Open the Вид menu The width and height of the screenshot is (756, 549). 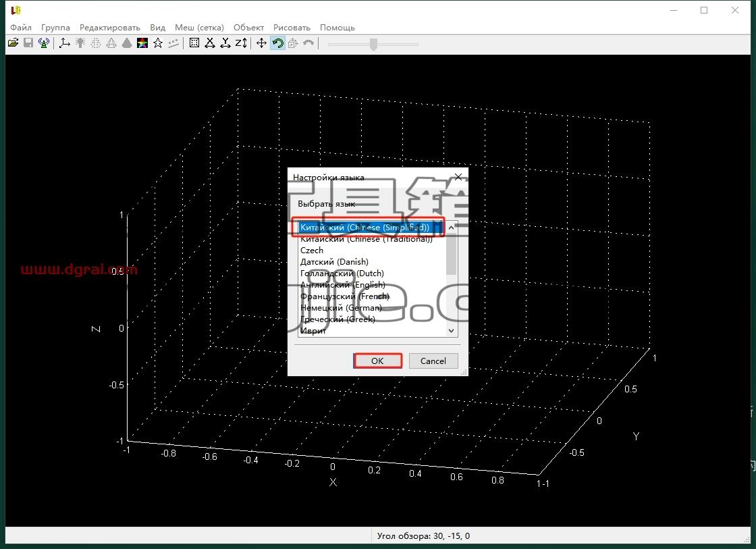(158, 28)
